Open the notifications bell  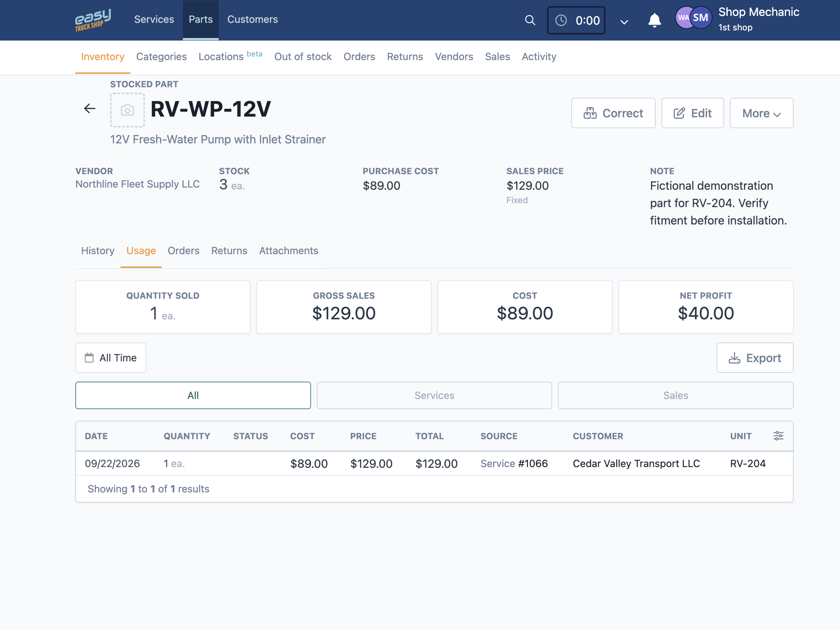point(654,20)
